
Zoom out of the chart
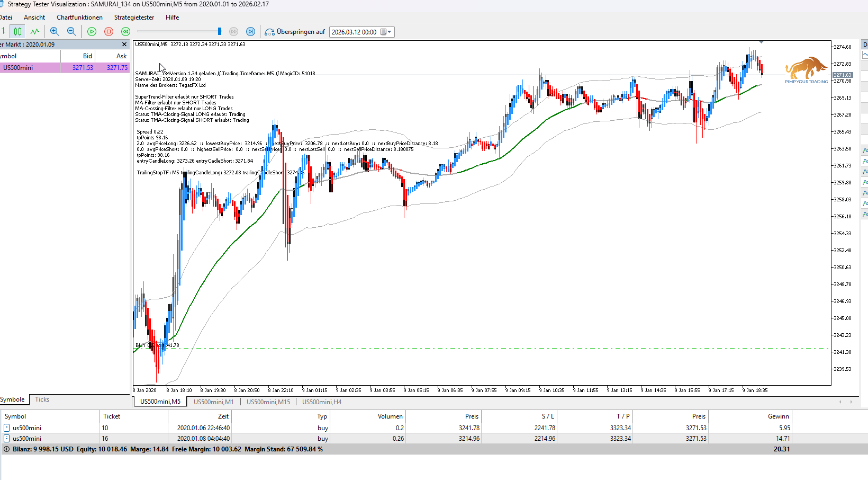[x=71, y=32]
